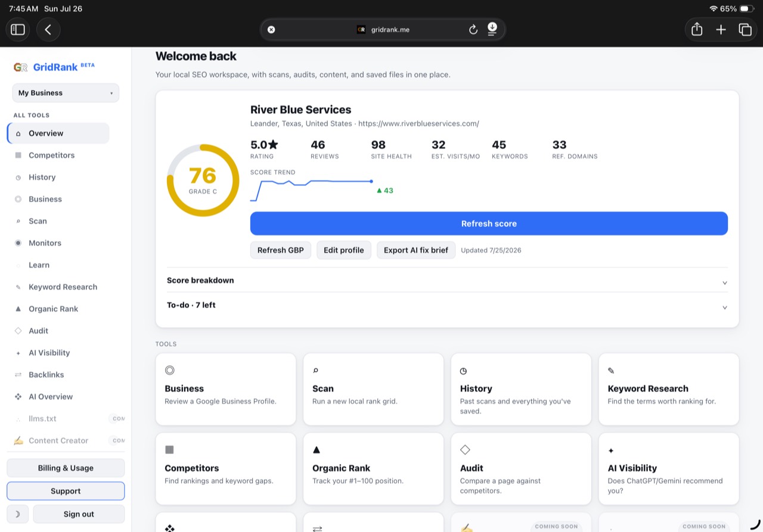Click the Organic Rank card triangle icon
This screenshot has height=532, width=763.
pos(317,450)
